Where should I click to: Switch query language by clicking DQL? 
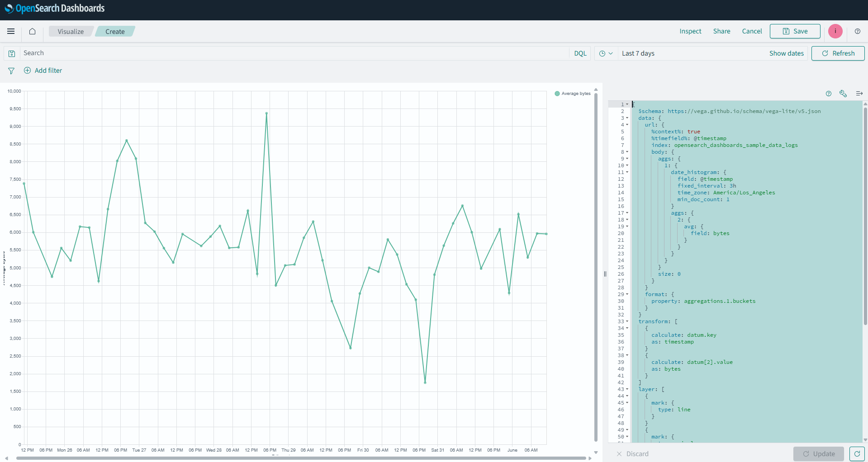(x=580, y=53)
